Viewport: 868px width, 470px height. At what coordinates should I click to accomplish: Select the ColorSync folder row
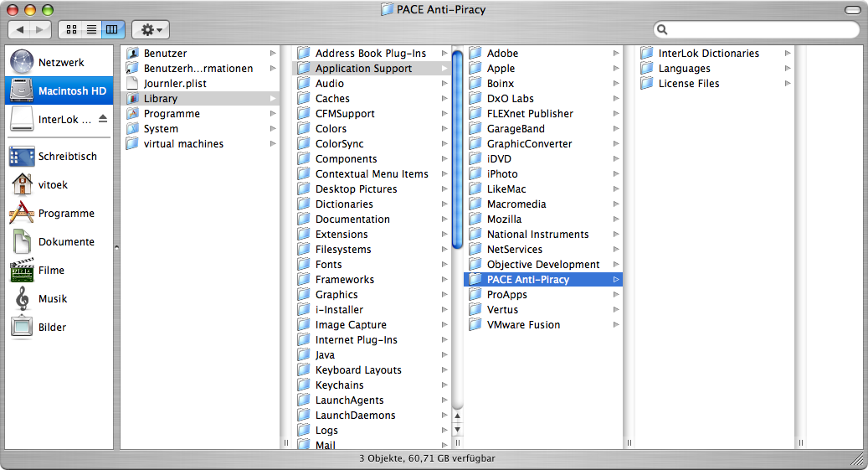[x=372, y=143]
